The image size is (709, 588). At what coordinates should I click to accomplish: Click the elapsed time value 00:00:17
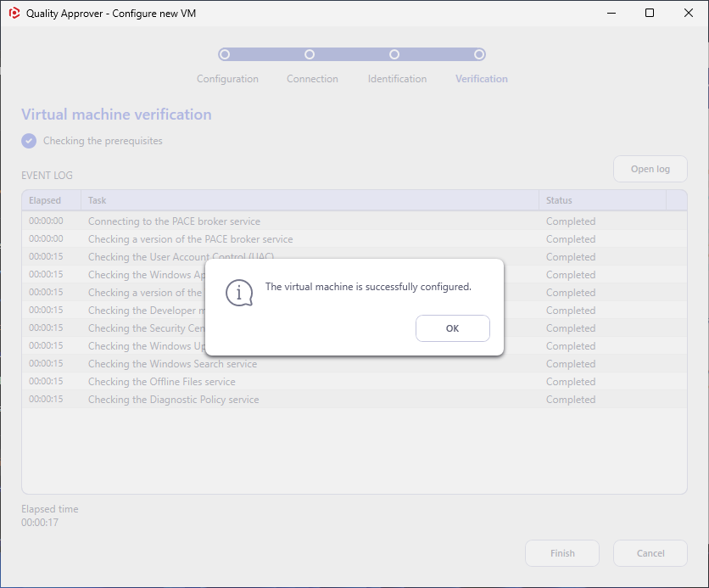40,523
